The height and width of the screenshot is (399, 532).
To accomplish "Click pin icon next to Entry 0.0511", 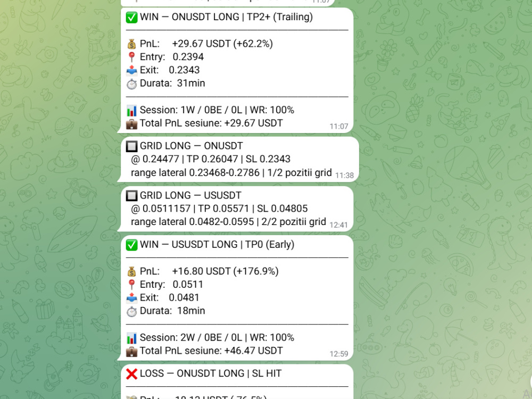I will (x=131, y=285).
